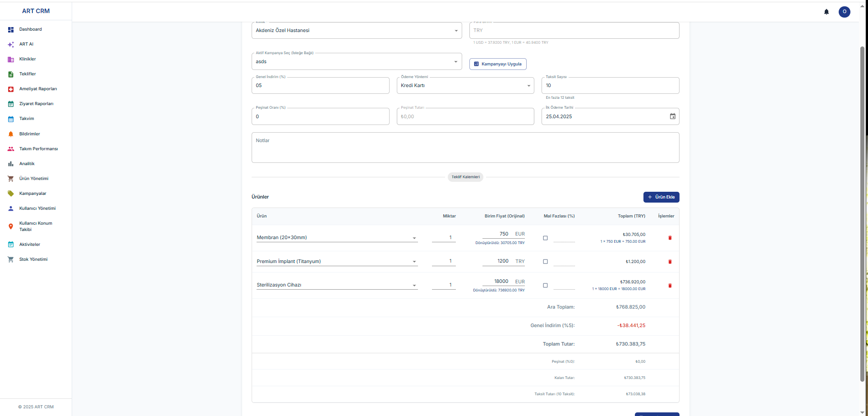Open the Ödeme Yöntemi dropdown
The image size is (868, 416).
coord(465,86)
